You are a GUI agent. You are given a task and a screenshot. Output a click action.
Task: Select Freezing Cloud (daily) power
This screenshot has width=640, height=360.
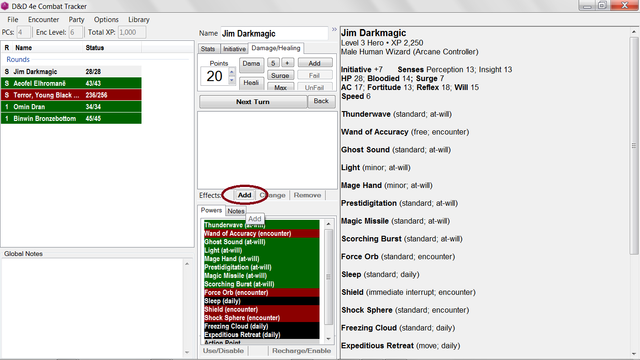coord(262,326)
